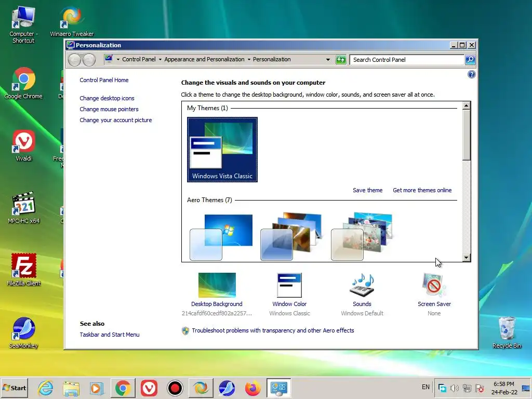Click Control Panel in the breadcrumb
Image resolution: width=532 pixels, height=399 pixels.
click(139, 59)
